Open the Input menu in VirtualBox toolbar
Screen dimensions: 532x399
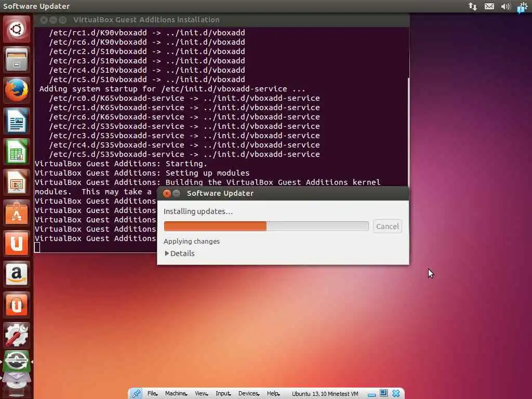tap(223, 394)
